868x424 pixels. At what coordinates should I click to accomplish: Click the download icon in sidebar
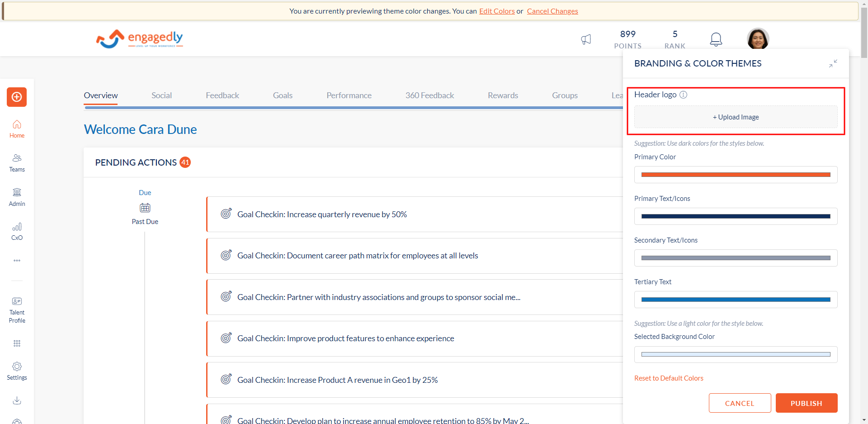(17, 400)
